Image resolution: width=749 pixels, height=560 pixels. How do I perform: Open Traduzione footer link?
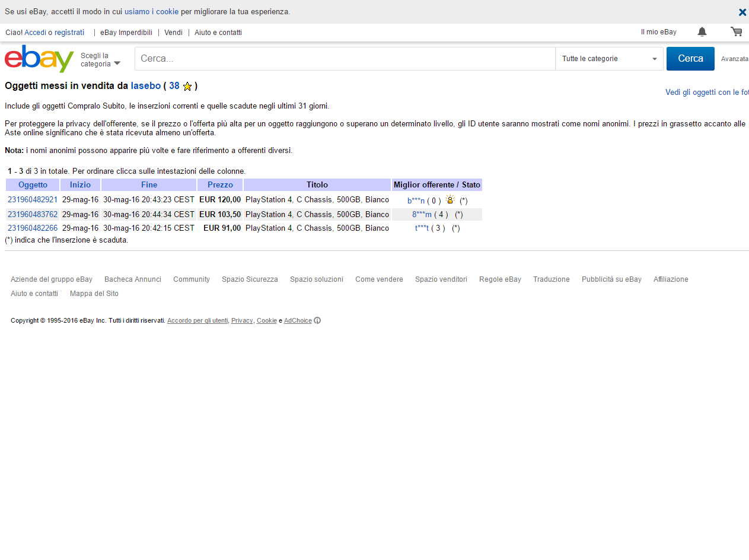pos(552,279)
